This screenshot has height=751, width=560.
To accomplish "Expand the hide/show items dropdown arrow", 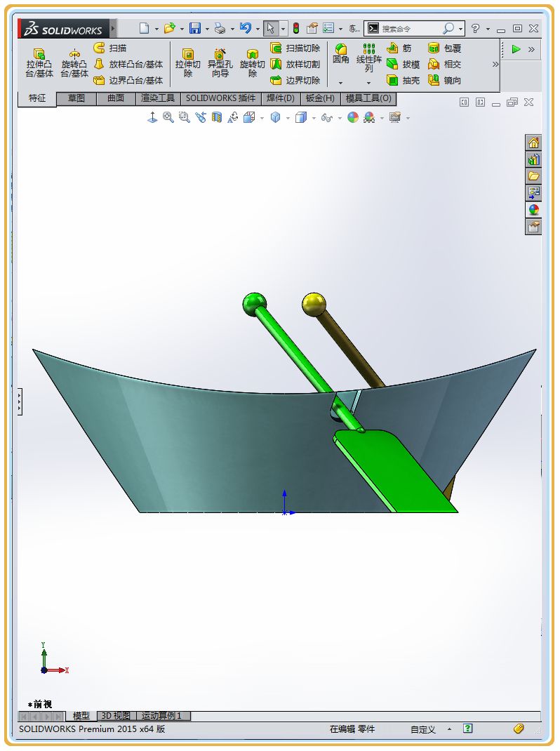I will 339,118.
